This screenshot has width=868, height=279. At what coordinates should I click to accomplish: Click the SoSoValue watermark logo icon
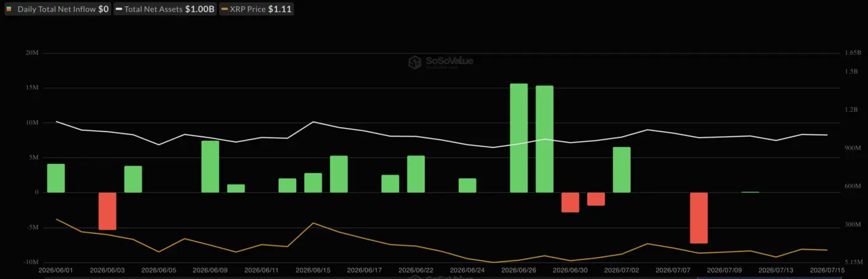pyautogui.click(x=415, y=62)
